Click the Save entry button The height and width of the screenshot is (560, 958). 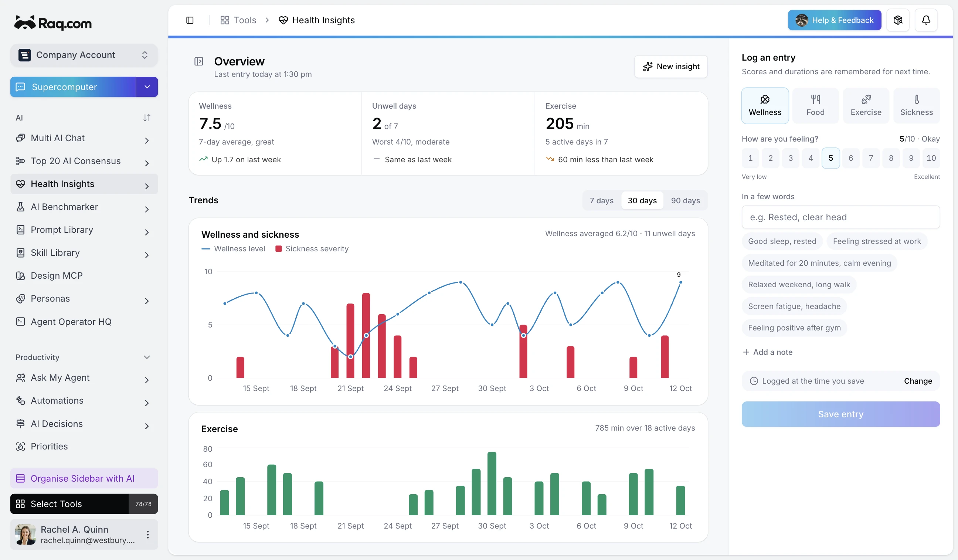tap(840, 414)
